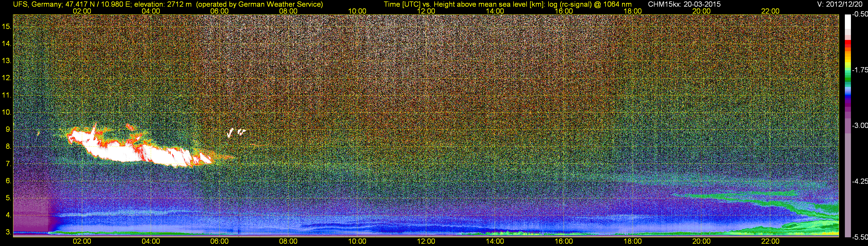
Task: Click the -3.00 value on the color scale
Action: 860,125
